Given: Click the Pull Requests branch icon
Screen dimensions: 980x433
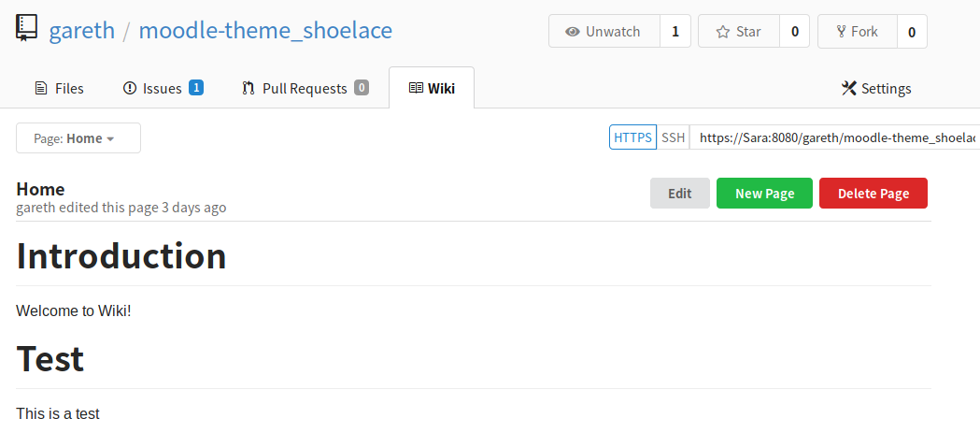Looking at the screenshot, I should point(249,88).
